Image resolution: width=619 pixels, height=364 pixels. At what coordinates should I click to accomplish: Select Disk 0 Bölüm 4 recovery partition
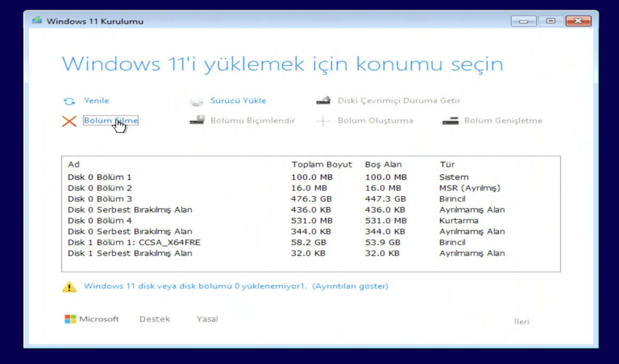pos(311,221)
